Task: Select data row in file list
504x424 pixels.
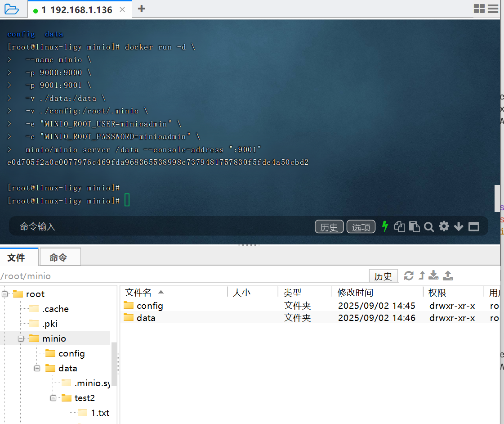Action: coord(310,318)
